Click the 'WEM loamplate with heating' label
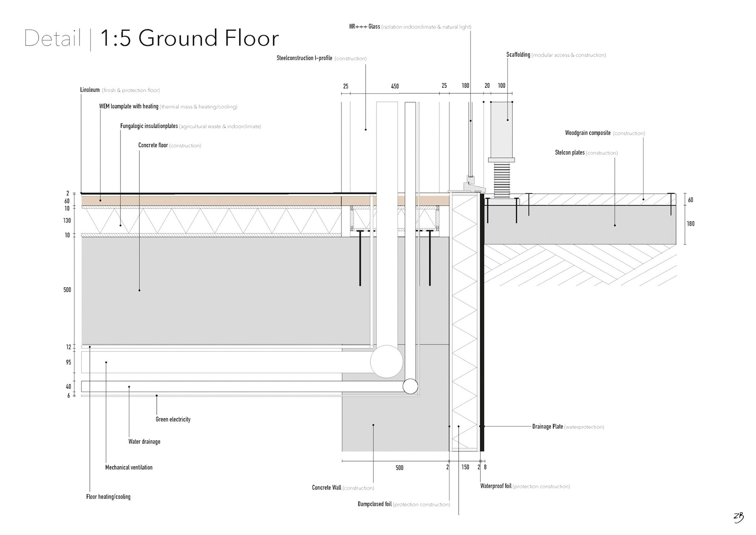Image resolution: width=756 pixels, height=535 pixels. (128, 106)
